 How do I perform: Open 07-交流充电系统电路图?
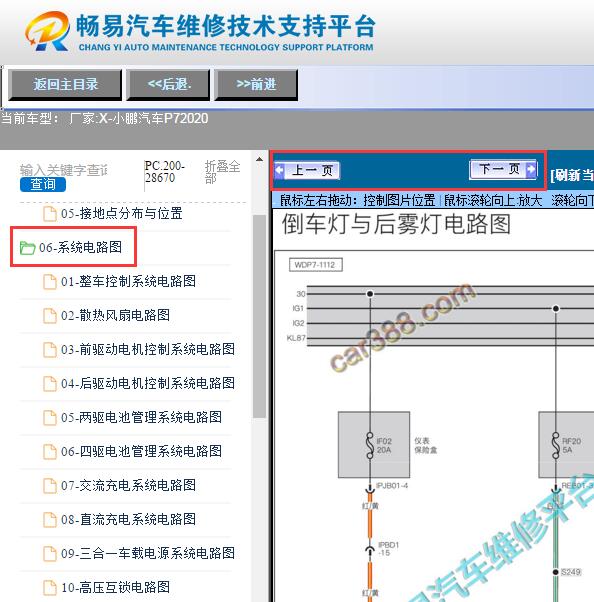pyautogui.click(x=128, y=485)
